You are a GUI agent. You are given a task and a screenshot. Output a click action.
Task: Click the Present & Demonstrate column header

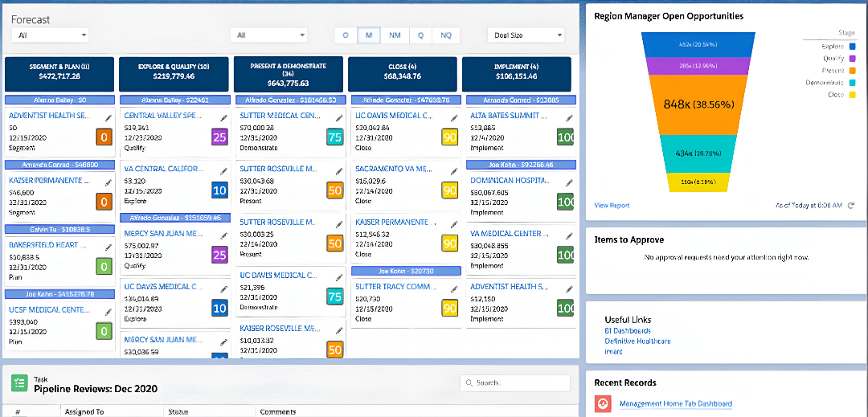coord(288,74)
